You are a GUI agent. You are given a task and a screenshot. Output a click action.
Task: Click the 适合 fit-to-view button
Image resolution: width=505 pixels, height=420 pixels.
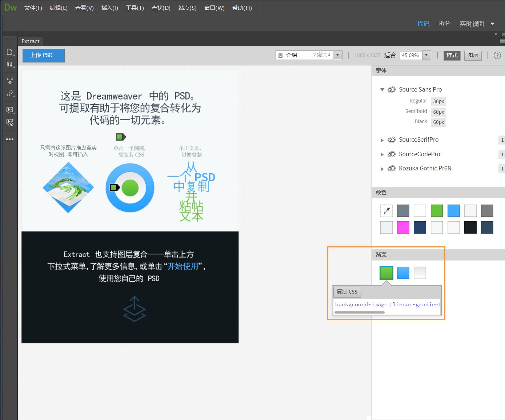tap(390, 55)
